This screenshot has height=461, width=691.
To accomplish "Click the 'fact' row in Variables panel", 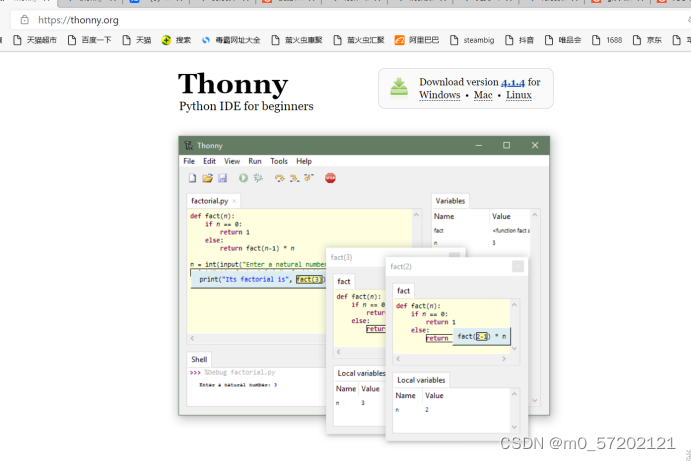I will pos(482,230).
